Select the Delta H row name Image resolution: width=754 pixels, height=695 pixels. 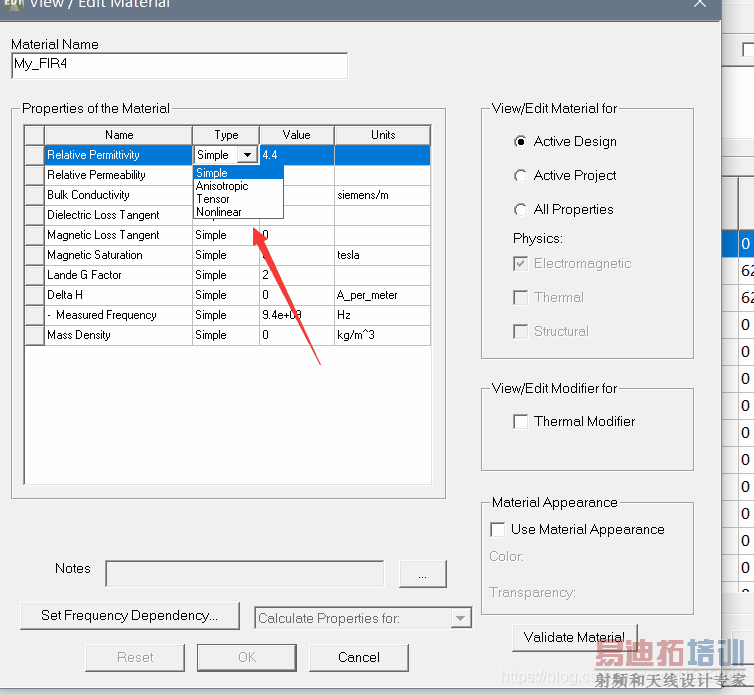(x=118, y=295)
